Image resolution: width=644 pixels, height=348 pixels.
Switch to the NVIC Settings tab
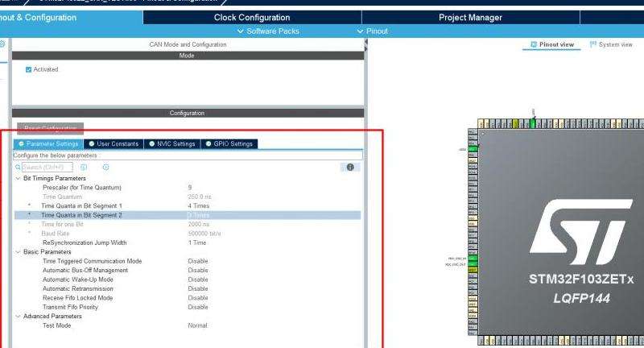click(x=171, y=144)
